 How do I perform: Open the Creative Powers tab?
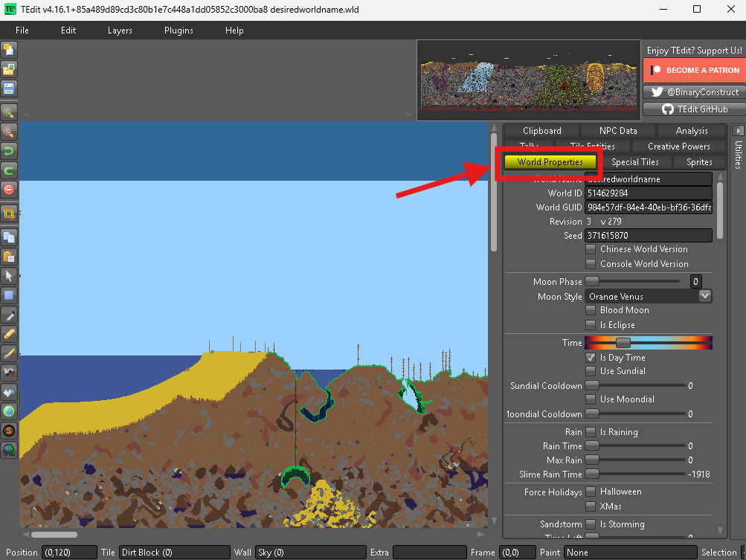click(x=679, y=147)
